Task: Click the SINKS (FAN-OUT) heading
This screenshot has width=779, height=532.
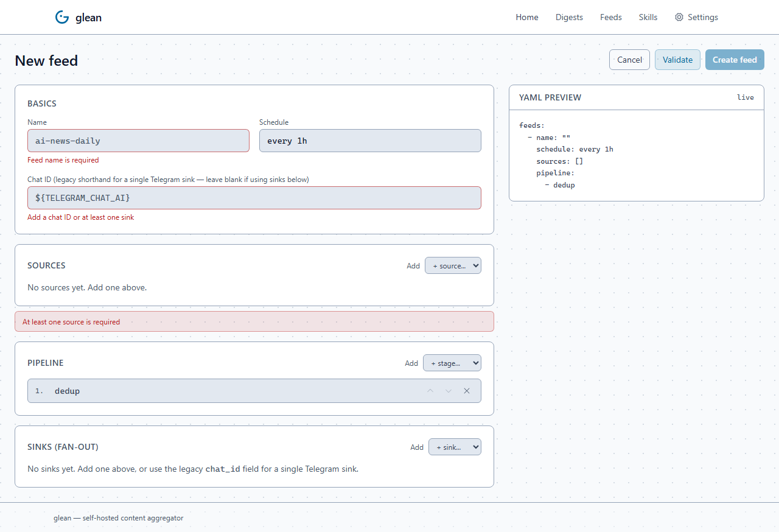Action: click(x=63, y=447)
